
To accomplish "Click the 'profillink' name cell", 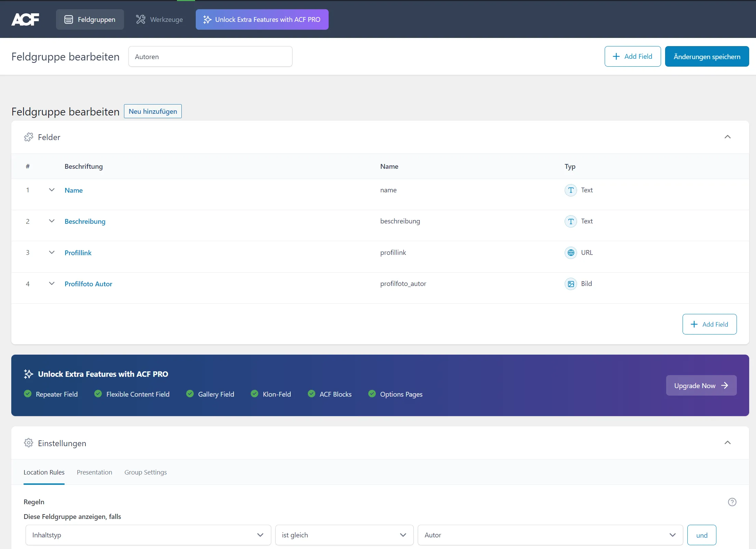I will pyautogui.click(x=393, y=252).
